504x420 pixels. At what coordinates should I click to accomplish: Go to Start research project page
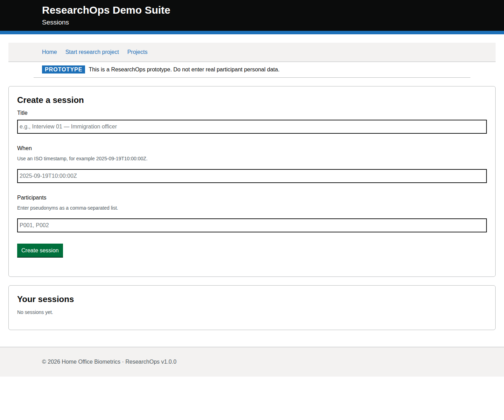point(92,52)
